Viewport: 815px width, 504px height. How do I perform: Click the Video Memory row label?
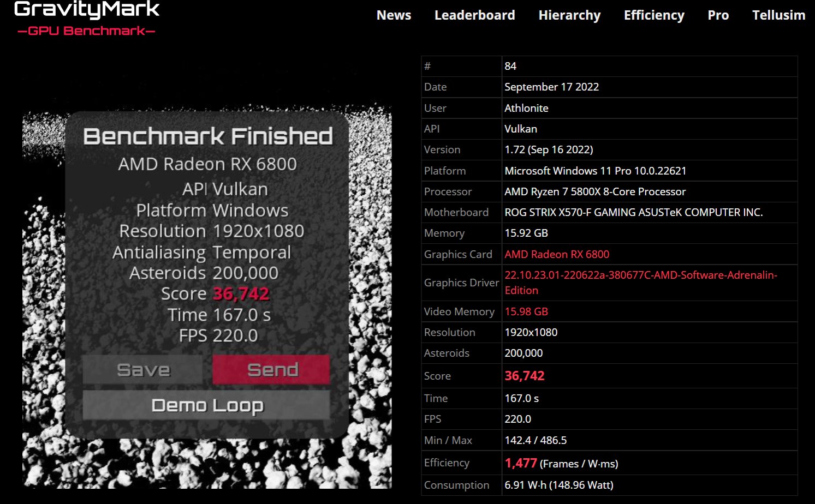click(459, 311)
